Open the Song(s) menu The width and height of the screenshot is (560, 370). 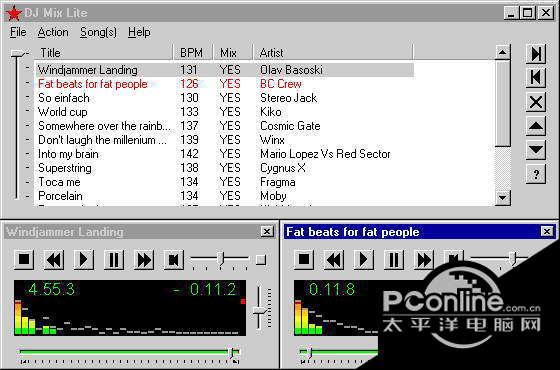point(98,32)
